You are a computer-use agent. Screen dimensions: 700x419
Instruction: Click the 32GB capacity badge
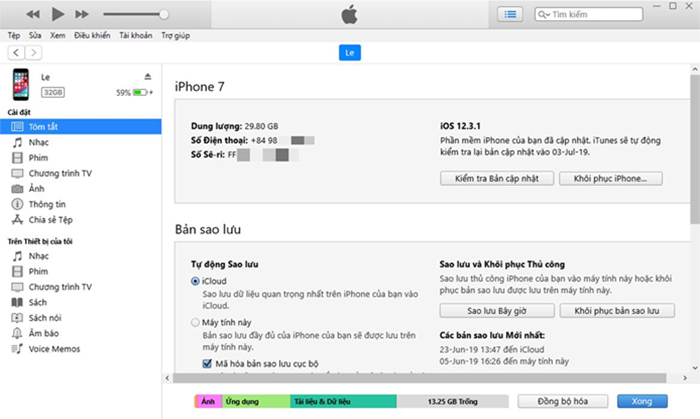coord(53,92)
